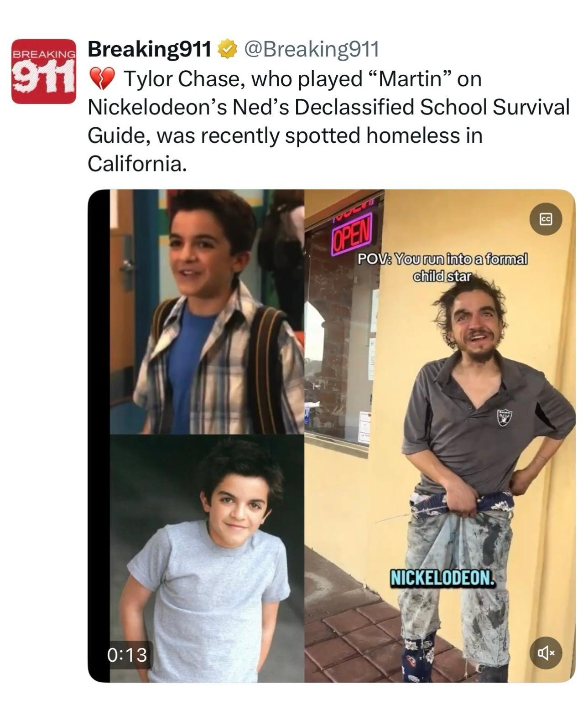This screenshot has width=588, height=710.
Task: Select the boy in plaid shirt image
Action: (207, 312)
